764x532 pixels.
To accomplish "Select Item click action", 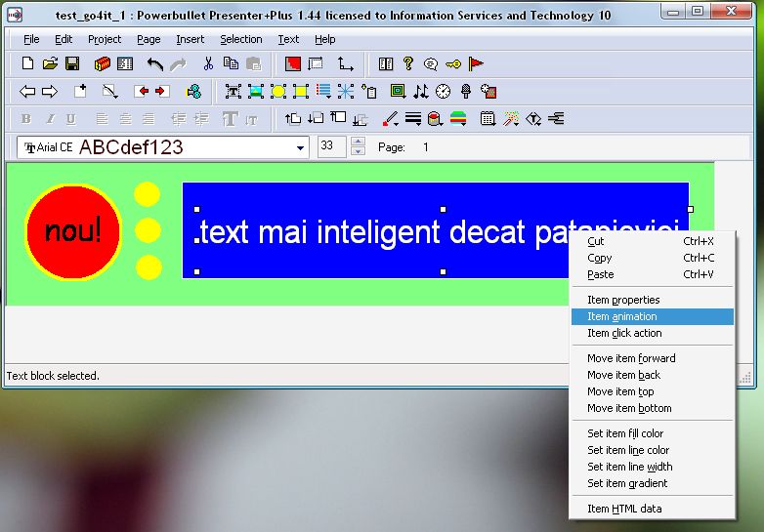I will pos(653,333).
